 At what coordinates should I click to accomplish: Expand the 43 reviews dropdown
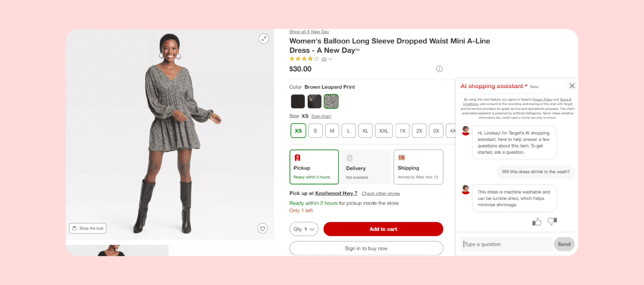[325, 59]
